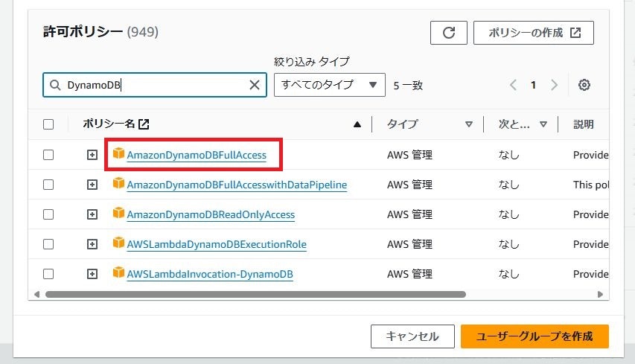Image resolution: width=635 pixels, height=364 pixels.
Task: Expand AmazonDynamoDBReadOnlyAccess policy details
Action: pyautogui.click(x=92, y=214)
